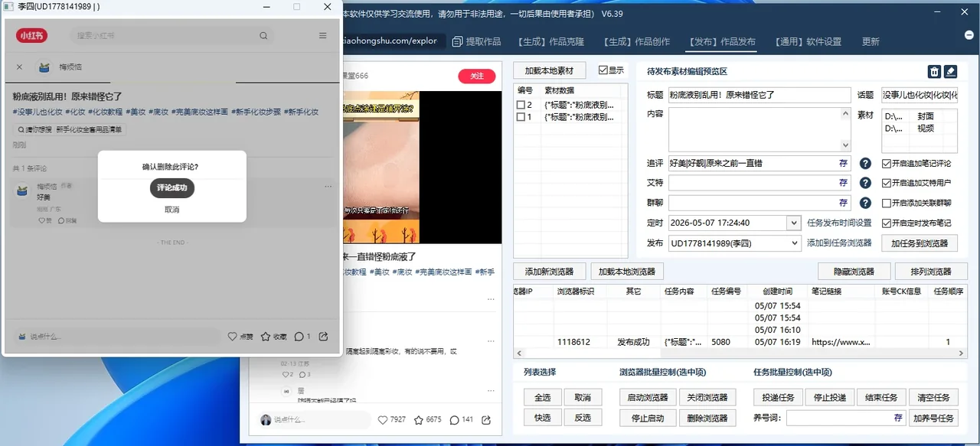The width and height of the screenshot is (980, 446).
Task: Click the eraser icon in 待发布素材编辑预览区
Action: coord(950,71)
